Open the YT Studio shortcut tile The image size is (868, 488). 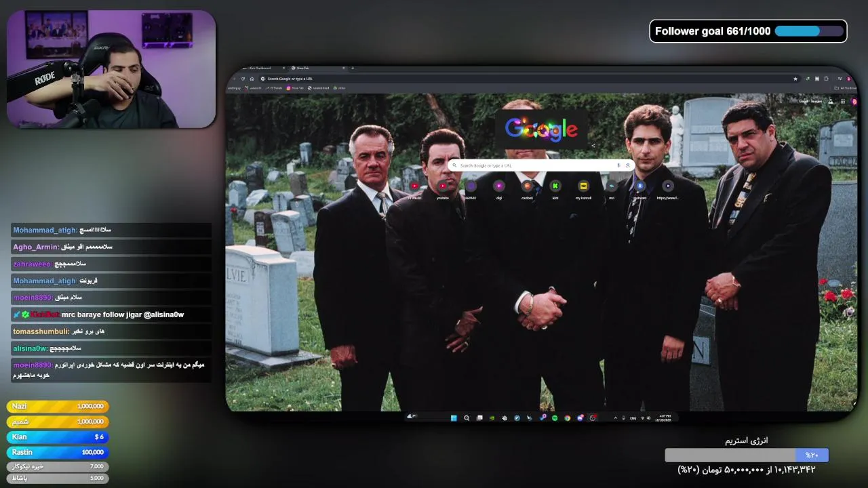pos(414,188)
